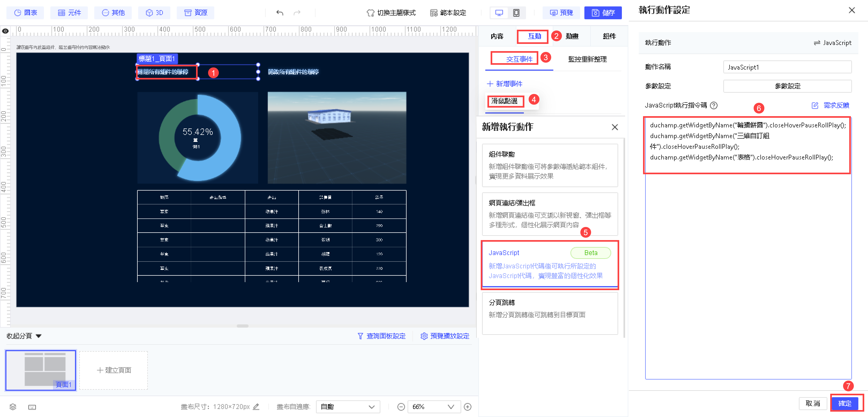This screenshot has height=417, width=868.
Task: Click the redo arrow icon
Action: [x=297, y=13]
